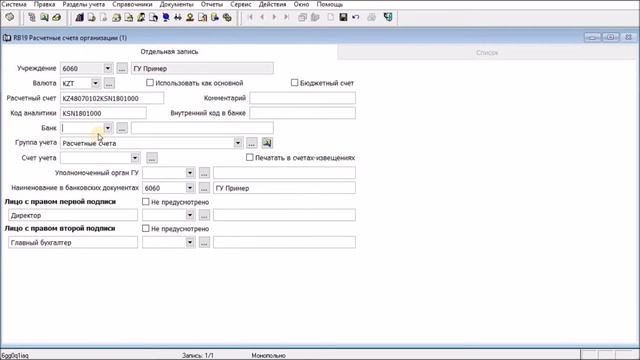Image resolution: width=640 pixels, height=360 pixels.
Task: Click the teal monitor icon ending toolbar
Action: pyautogui.click(x=388, y=17)
